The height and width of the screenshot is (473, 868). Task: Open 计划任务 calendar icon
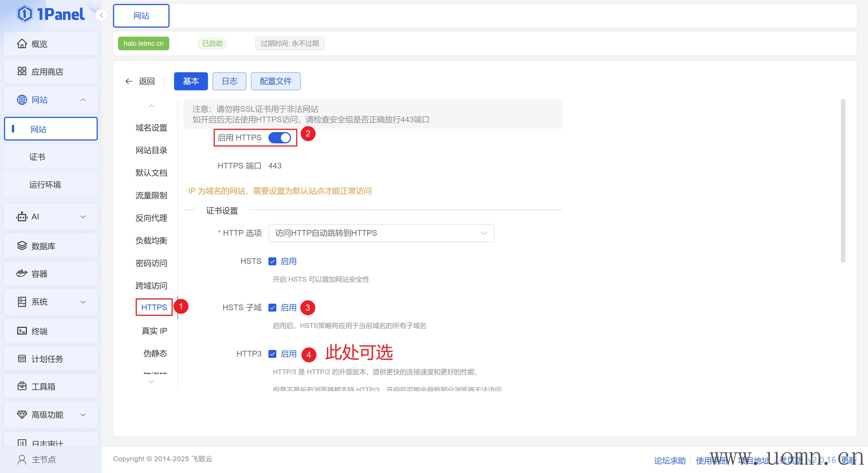point(22,358)
